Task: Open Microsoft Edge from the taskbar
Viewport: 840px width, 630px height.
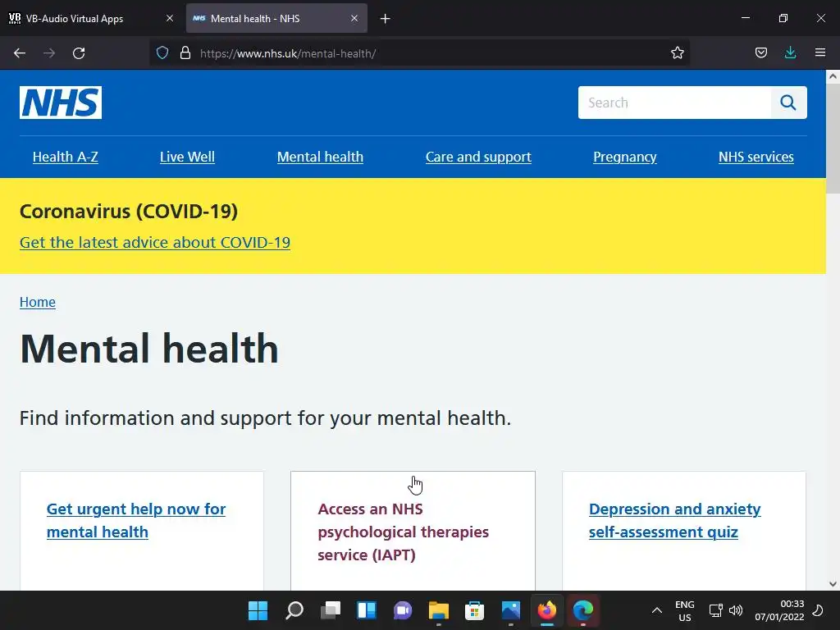Action: click(x=583, y=610)
